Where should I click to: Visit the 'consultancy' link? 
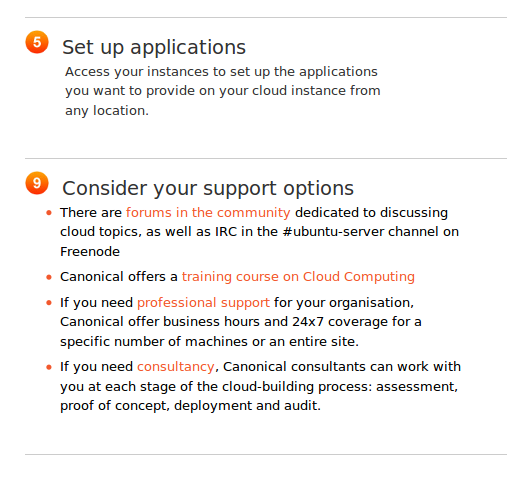tap(176, 367)
